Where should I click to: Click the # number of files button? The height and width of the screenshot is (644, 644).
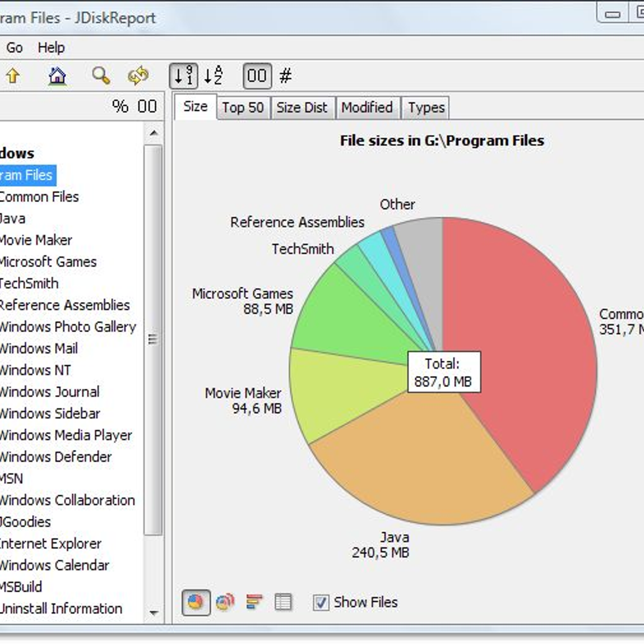click(285, 76)
